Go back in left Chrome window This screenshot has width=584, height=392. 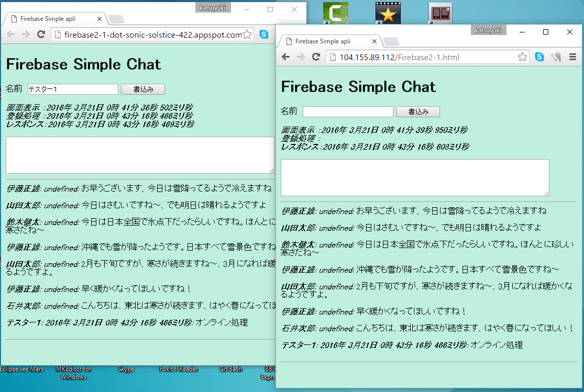pos(11,35)
